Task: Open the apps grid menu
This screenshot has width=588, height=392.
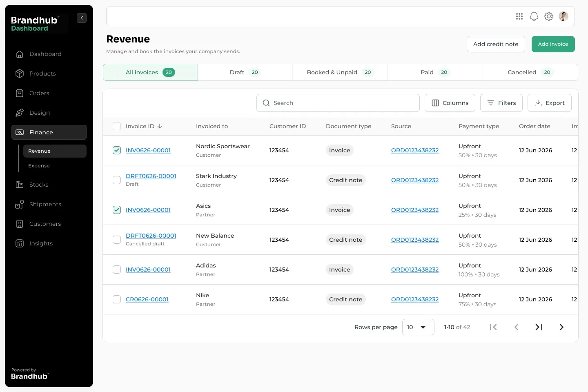Action: click(519, 16)
